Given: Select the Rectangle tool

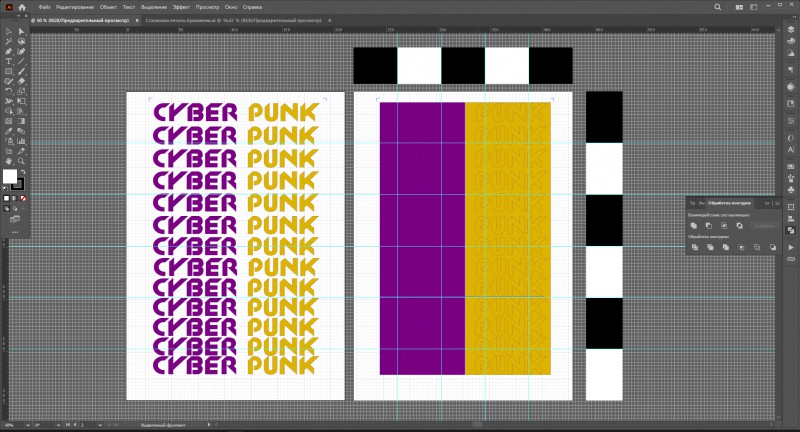Looking at the screenshot, I should point(9,71).
